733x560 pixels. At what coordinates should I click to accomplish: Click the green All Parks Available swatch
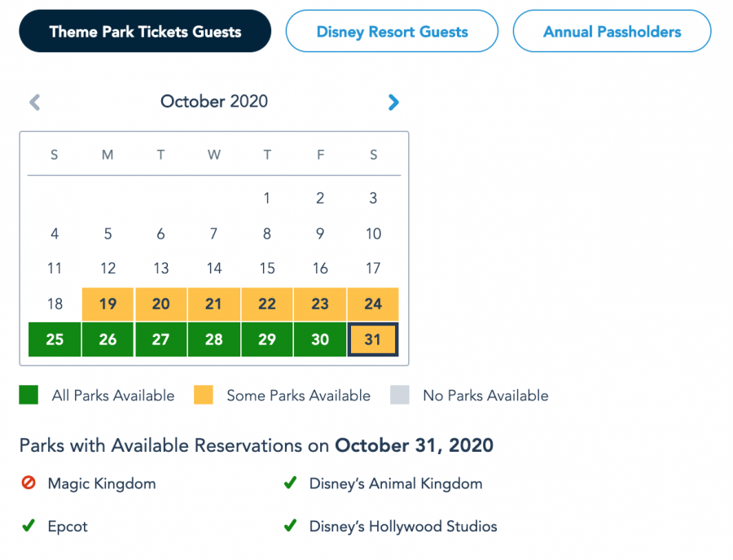pyautogui.click(x=29, y=396)
